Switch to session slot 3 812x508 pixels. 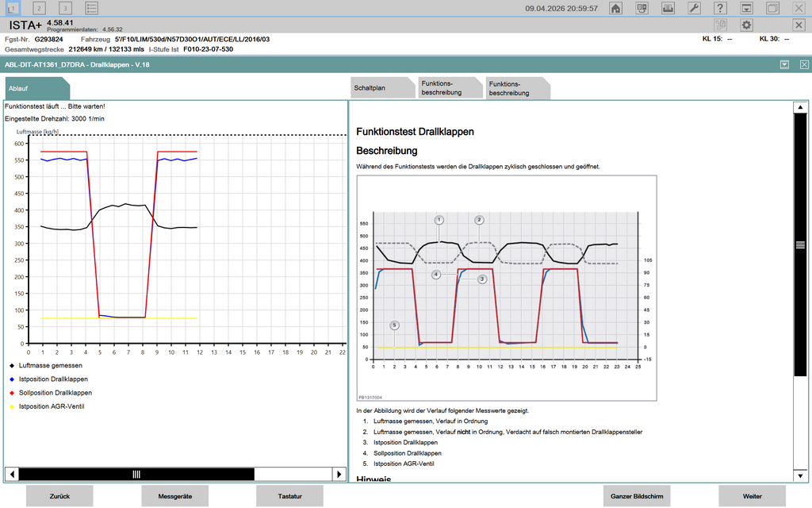(66, 8)
